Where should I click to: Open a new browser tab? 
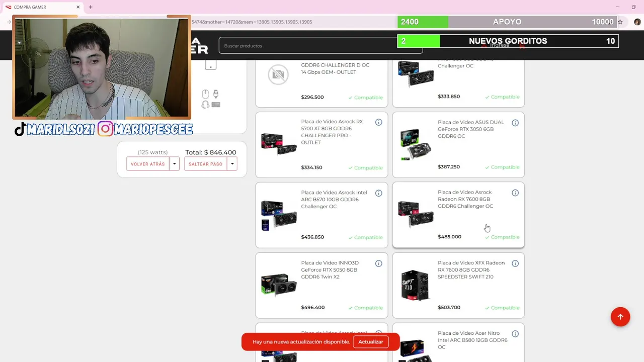point(91,7)
